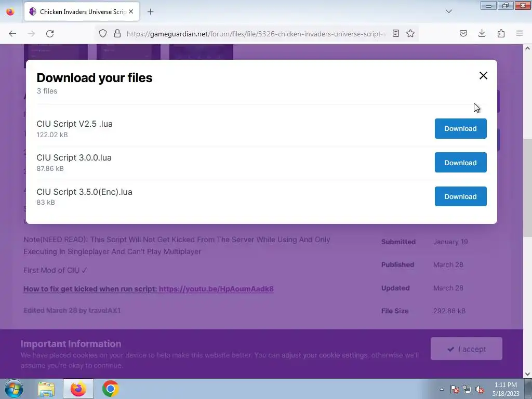
Task: Open tracking protection shield icon
Action: coord(103,34)
